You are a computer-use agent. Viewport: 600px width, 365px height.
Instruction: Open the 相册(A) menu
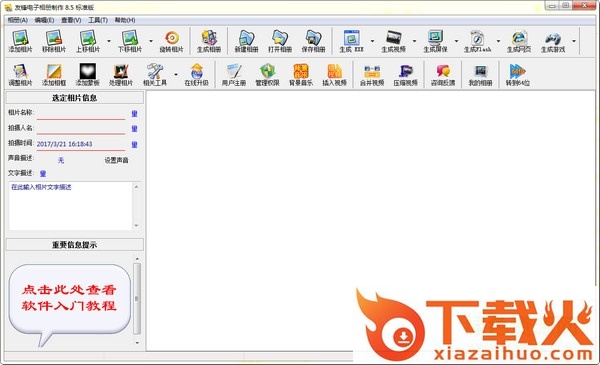[18, 20]
